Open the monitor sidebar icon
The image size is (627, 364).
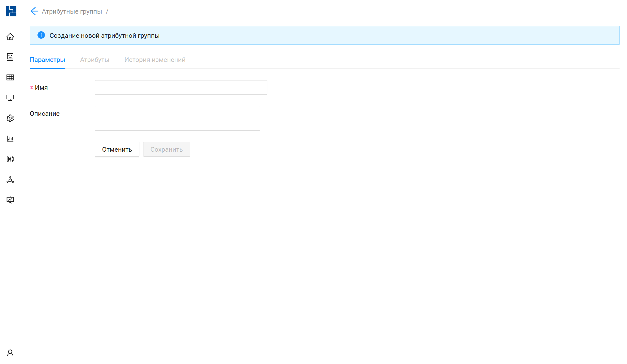point(10,98)
